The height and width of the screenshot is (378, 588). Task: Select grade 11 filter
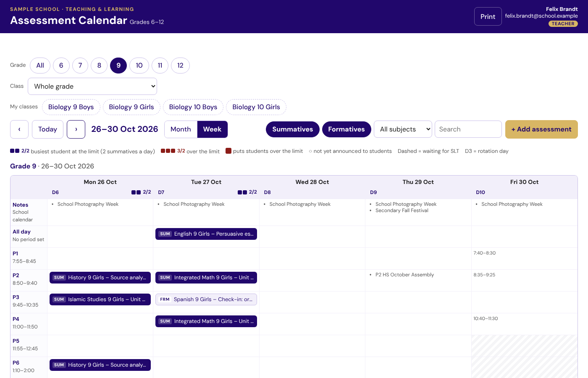pyautogui.click(x=160, y=66)
